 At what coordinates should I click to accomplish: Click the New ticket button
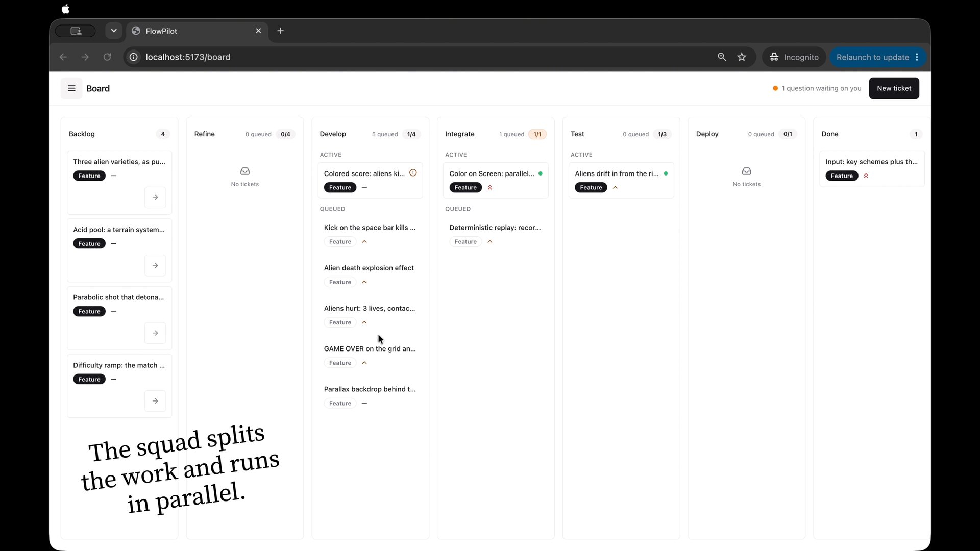pyautogui.click(x=894, y=88)
